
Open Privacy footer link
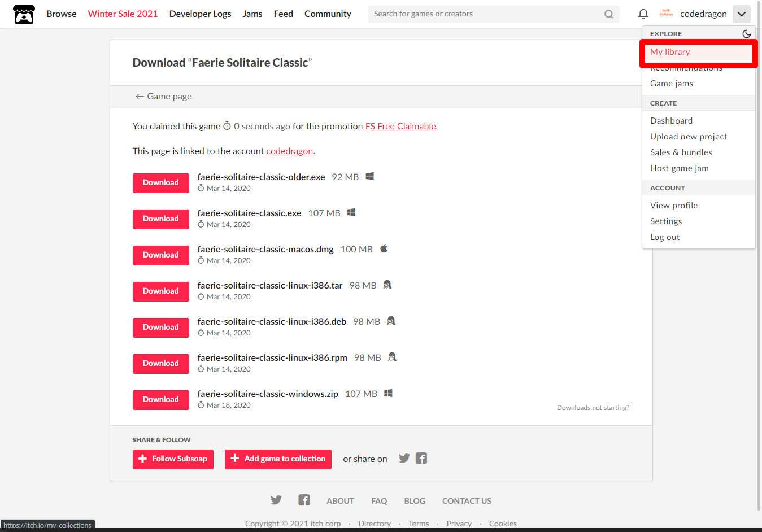tap(459, 524)
